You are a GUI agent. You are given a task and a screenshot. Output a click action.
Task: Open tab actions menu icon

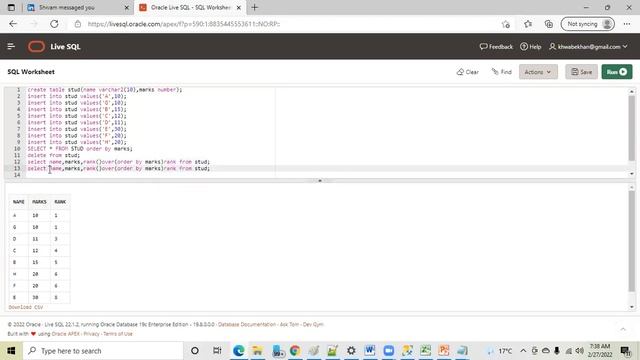(x=11, y=7)
